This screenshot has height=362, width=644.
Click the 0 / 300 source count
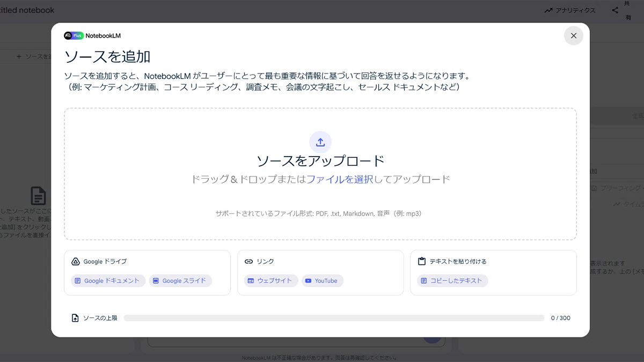561,318
